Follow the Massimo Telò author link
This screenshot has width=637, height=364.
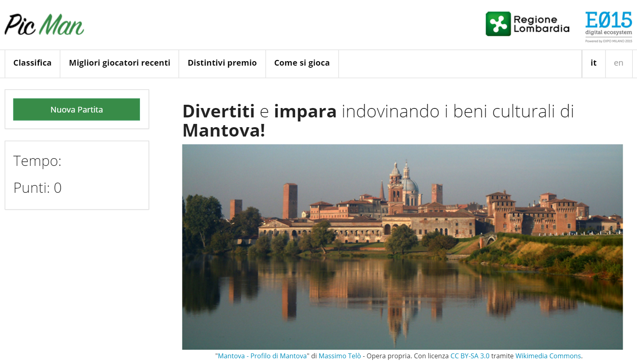coord(340,356)
